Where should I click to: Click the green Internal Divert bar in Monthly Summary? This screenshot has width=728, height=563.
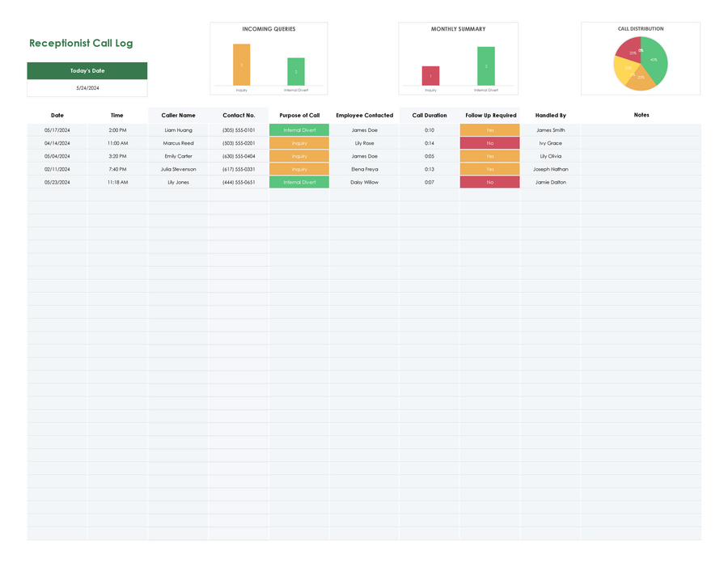tap(486, 67)
